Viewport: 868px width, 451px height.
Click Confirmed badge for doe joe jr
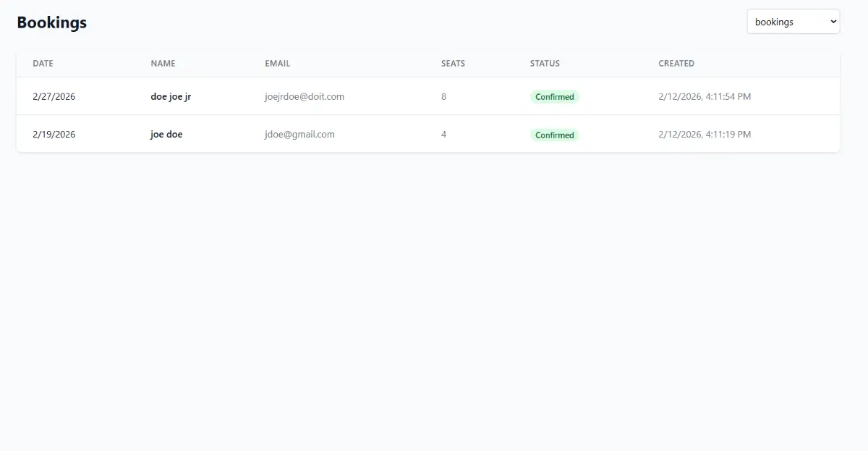[x=554, y=97]
